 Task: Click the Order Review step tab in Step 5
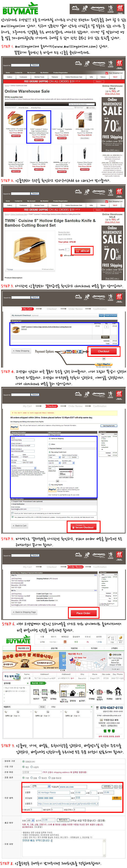pos(75,567)
